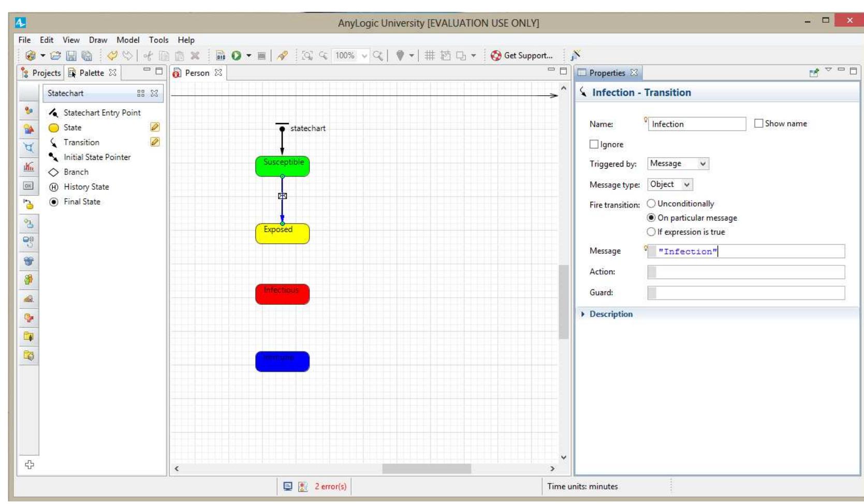Choose the If expression is true option
The image size is (864, 504).
click(651, 232)
